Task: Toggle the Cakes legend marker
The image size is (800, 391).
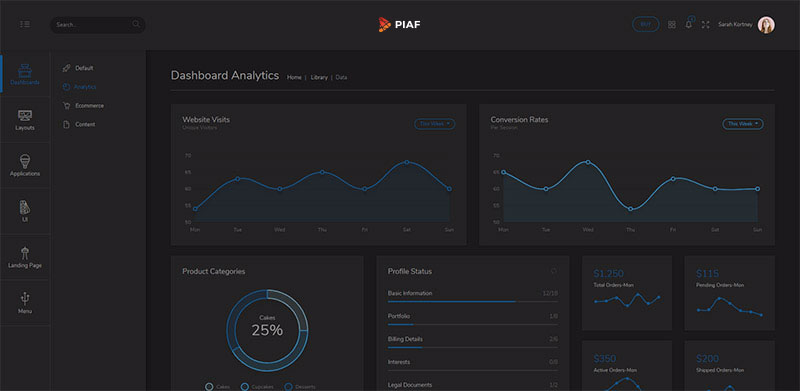Action: click(x=209, y=386)
